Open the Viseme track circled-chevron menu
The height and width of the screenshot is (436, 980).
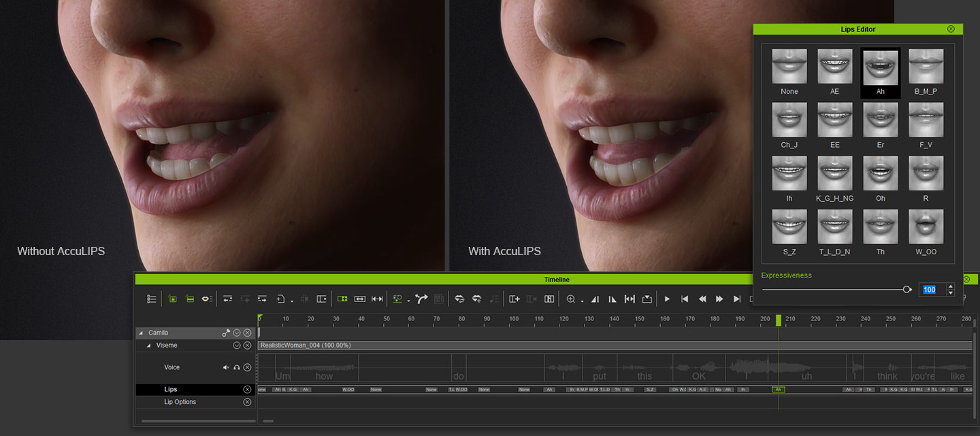click(x=237, y=346)
